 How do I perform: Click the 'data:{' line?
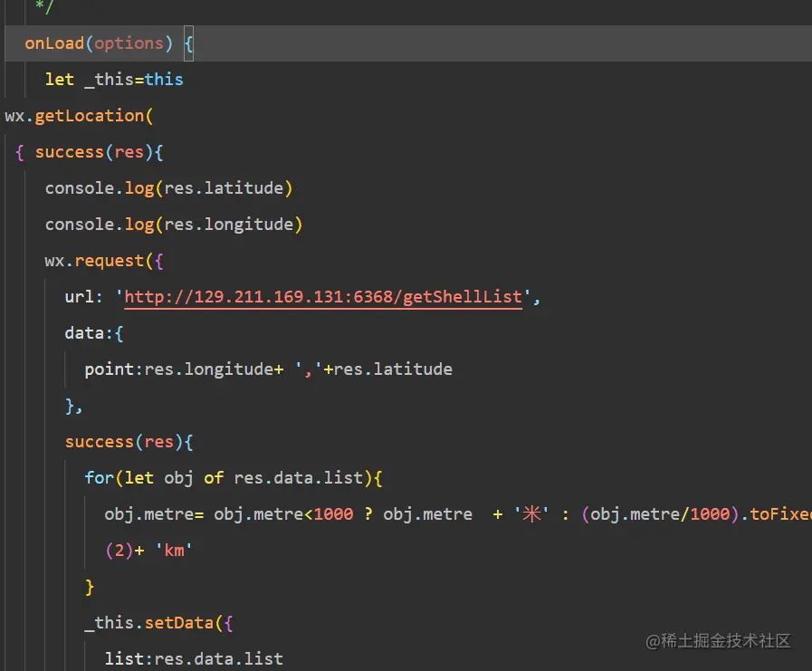click(x=94, y=333)
